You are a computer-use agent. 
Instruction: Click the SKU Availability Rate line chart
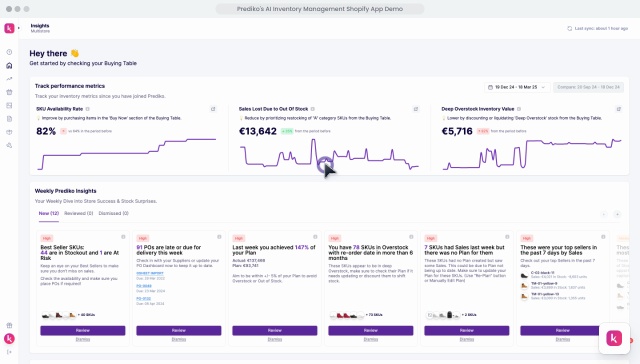coord(127,154)
